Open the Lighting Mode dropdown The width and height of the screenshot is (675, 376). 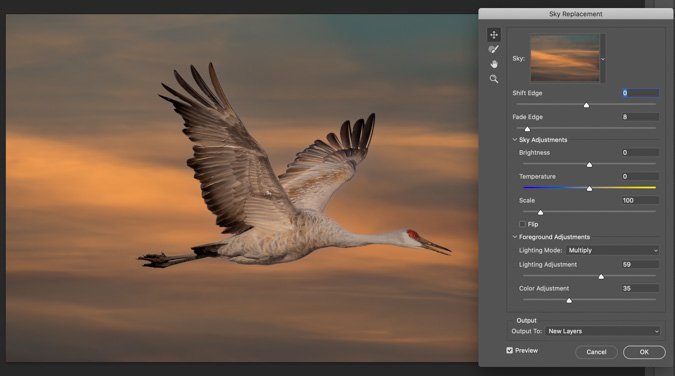click(x=613, y=250)
